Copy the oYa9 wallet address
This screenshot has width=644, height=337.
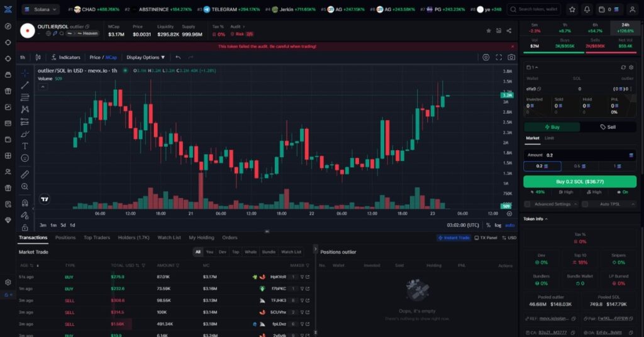tap(539, 89)
